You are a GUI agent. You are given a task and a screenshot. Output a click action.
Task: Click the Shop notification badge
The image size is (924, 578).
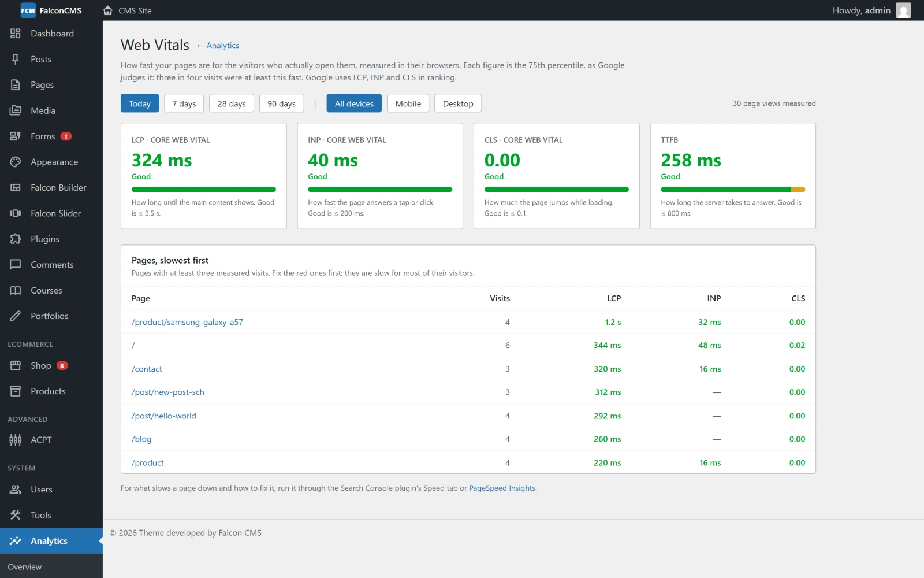62,365
